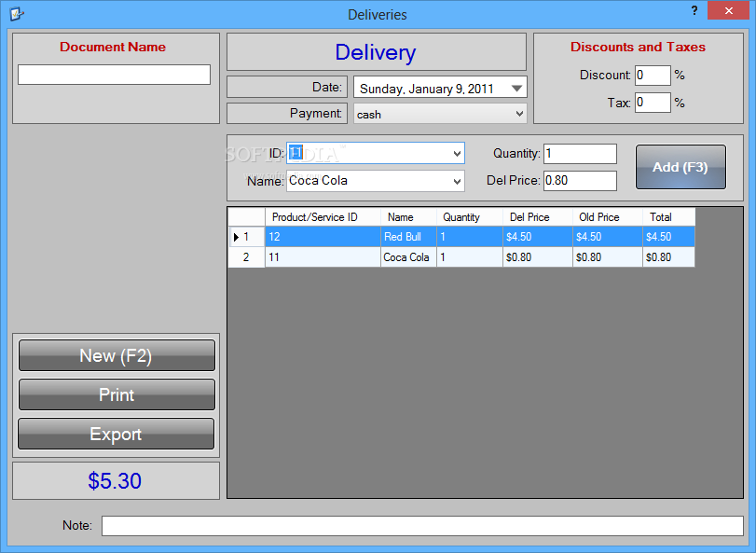Click the Total column header
The image size is (756, 553).
click(x=668, y=217)
